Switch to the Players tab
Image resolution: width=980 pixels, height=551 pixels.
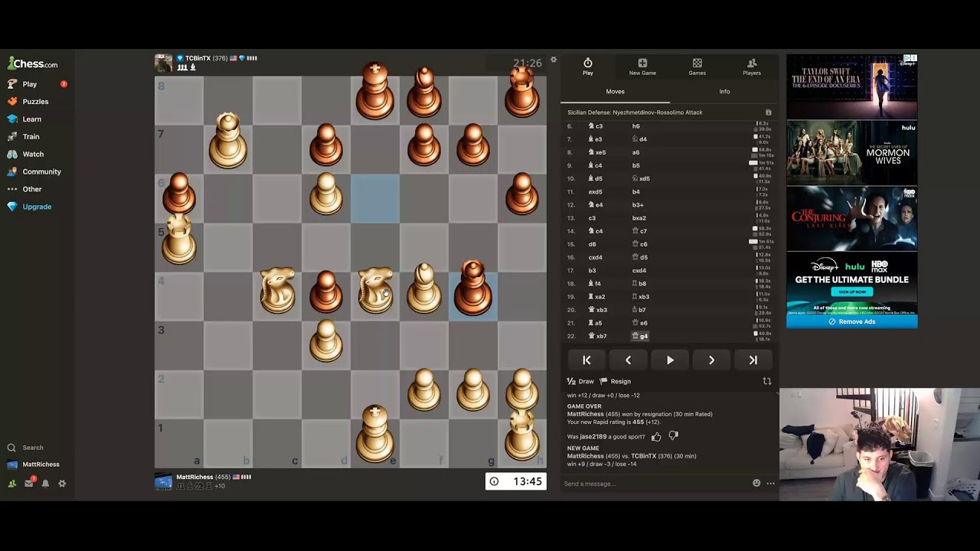752,67
